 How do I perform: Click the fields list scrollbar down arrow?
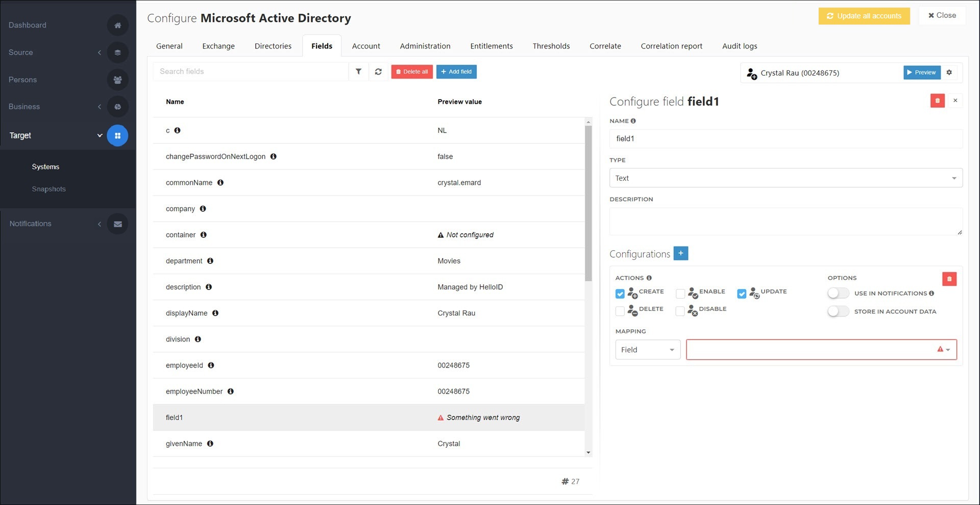[588, 452]
